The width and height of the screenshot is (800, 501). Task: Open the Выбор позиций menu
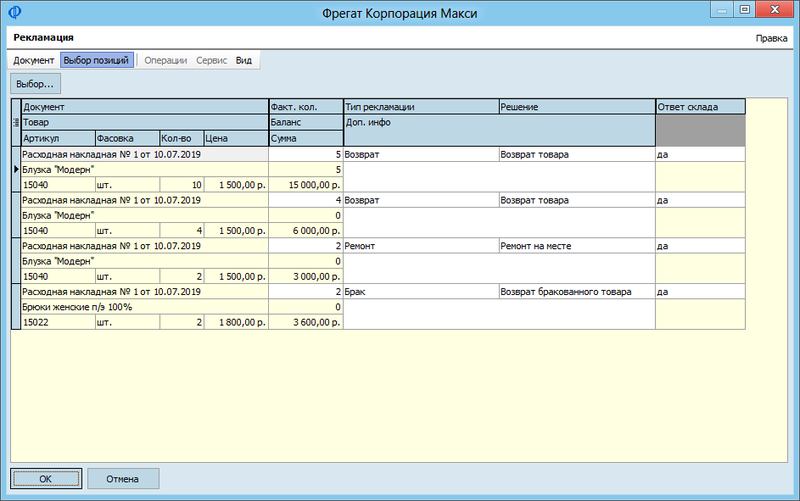(96, 60)
